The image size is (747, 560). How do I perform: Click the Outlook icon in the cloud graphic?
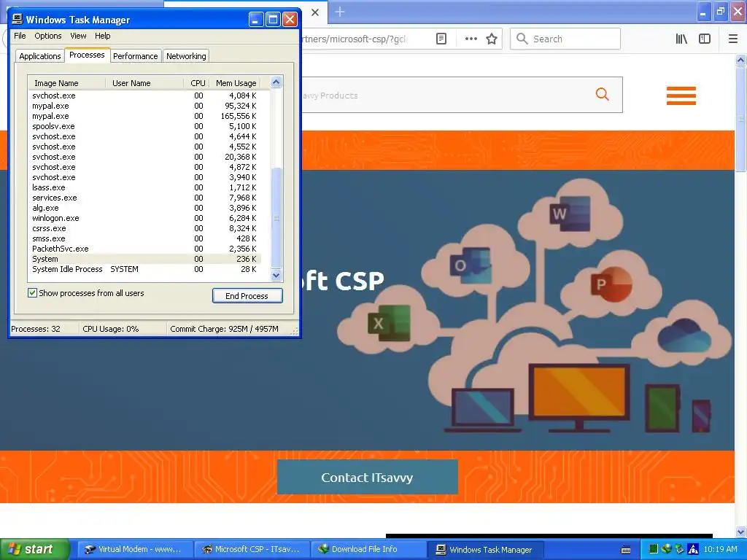471,265
